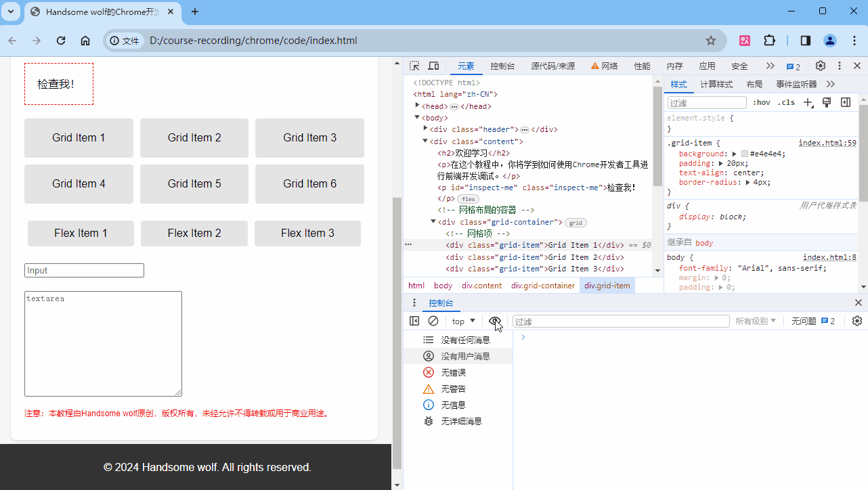The height and width of the screenshot is (490, 868).
Task: Toggle :hov element state panel
Action: (x=762, y=102)
